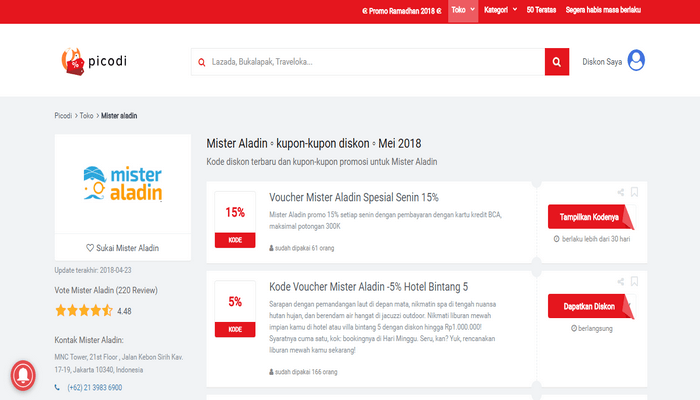The image size is (700, 400).
Task: Expand the Toko dropdown menu
Action: [x=463, y=10]
